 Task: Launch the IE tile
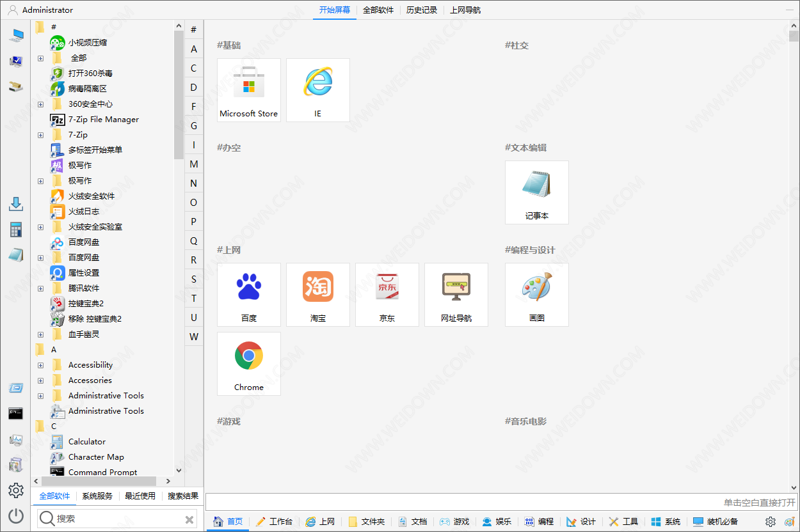tap(318, 90)
